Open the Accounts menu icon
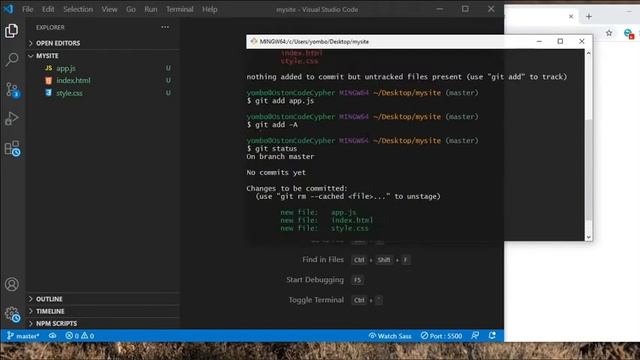Image resolution: width=640 pixels, height=360 pixels. point(11,284)
